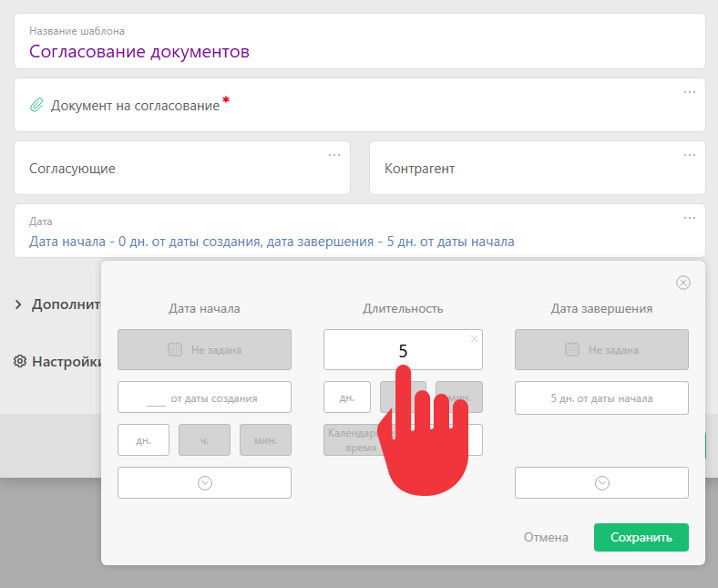
Task: Pick start date via Не задана button
Action: point(204,350)
